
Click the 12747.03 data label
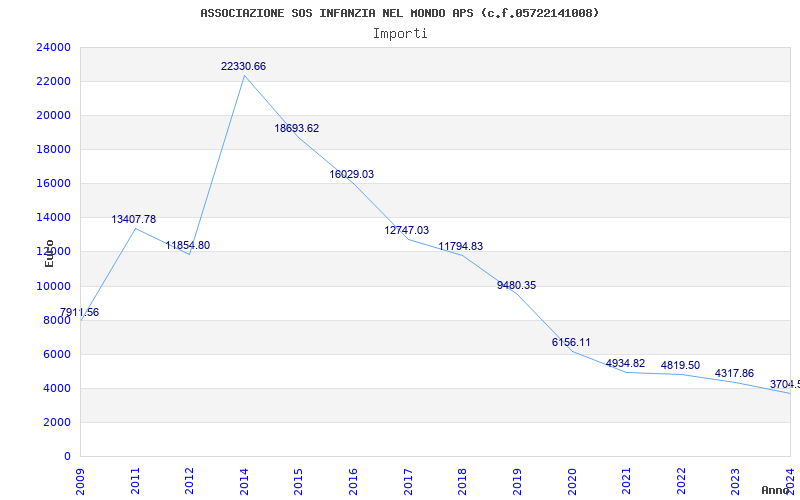tap(407, 231)
